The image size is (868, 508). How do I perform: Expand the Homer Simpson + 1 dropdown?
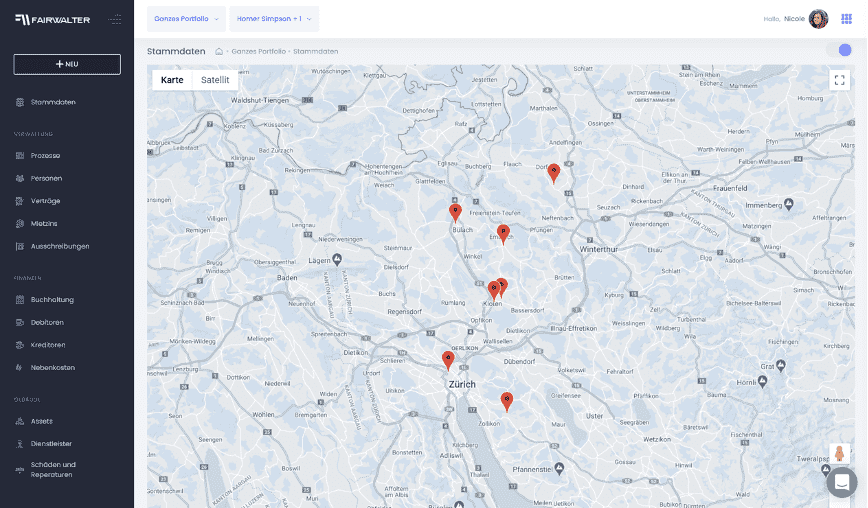click(x=274, y=19)
